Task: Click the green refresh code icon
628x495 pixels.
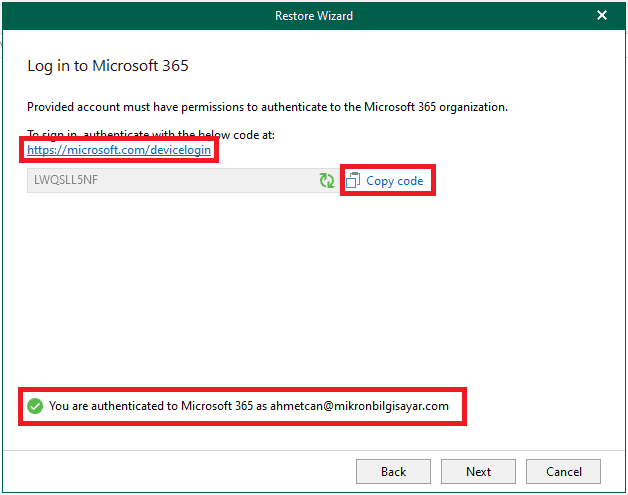Action: [x=327, y=180]
